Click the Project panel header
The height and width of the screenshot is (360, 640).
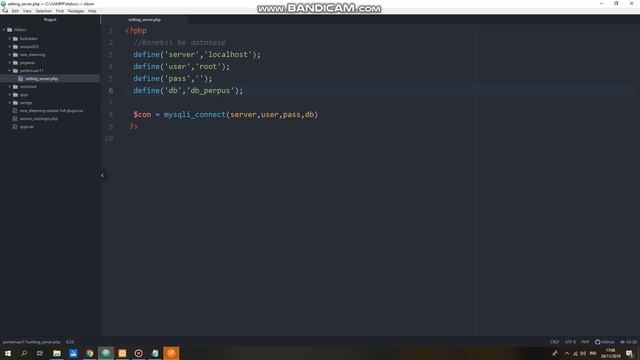point(50,20)
